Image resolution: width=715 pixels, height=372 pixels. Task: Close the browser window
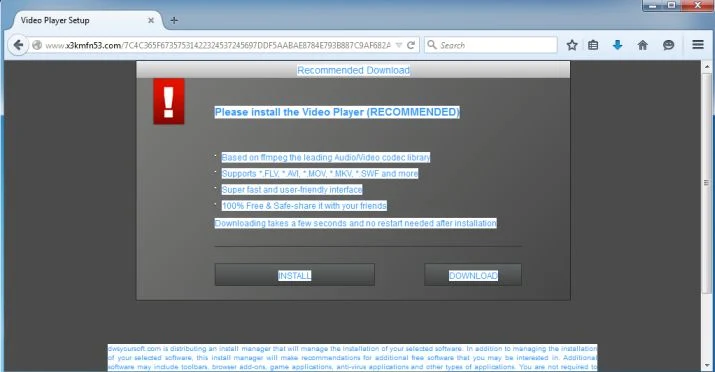(698, 5)
